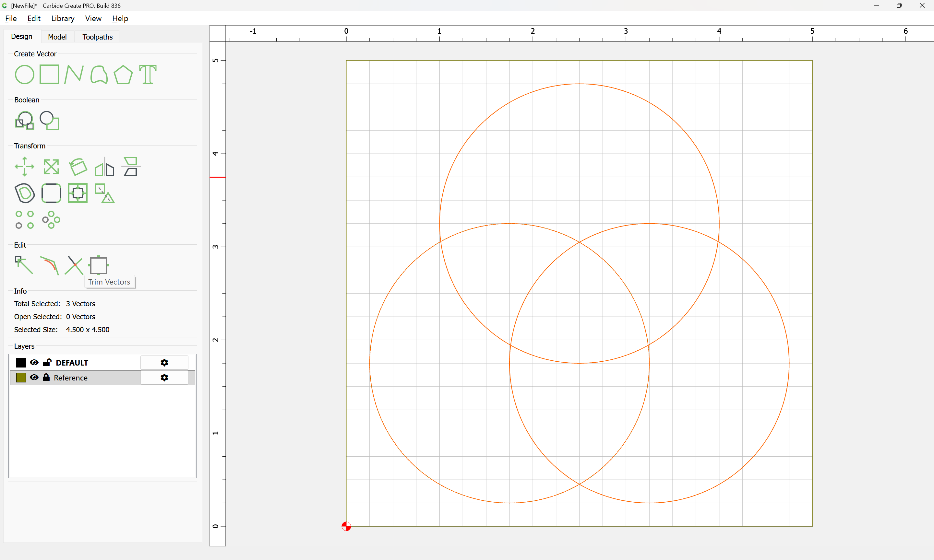Click the Trim Vectors icon
The height and width of the screenshot is (560, 934).
[x=74, y=265]
